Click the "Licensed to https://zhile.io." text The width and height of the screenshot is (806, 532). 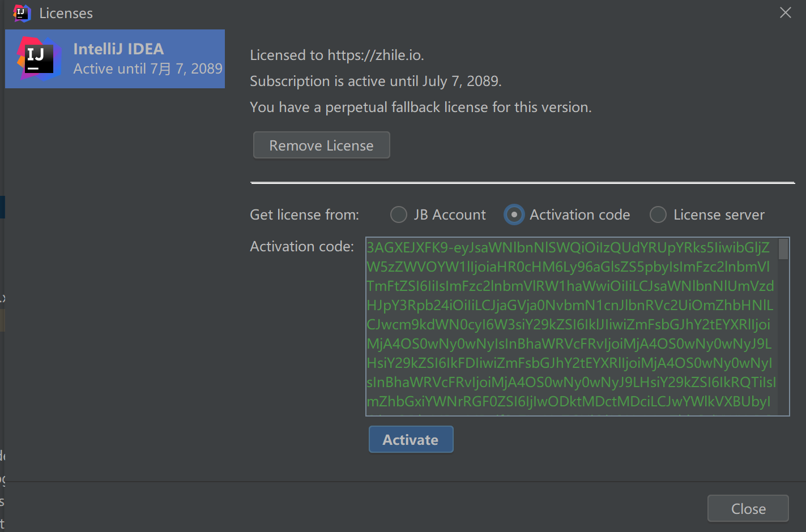[337, 55]
